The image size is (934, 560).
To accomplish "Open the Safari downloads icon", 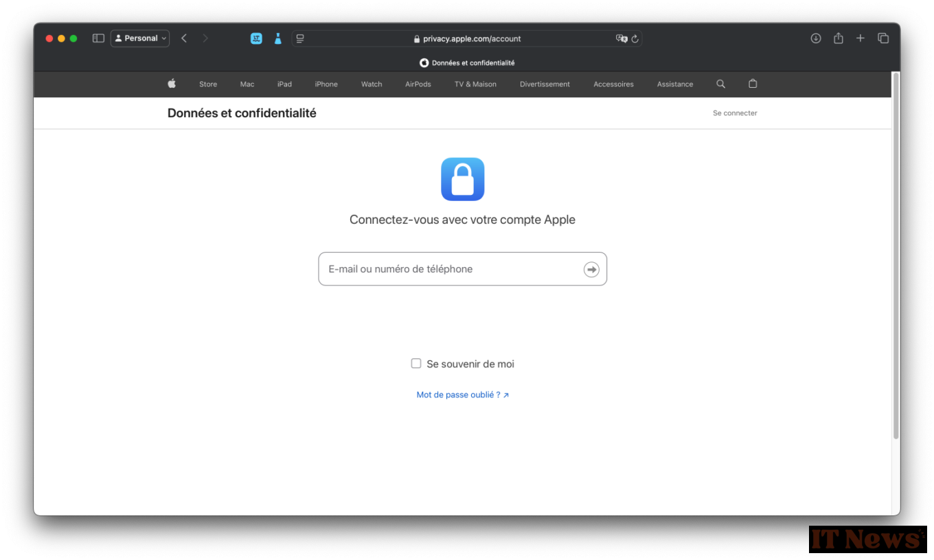I will tap(816, 38).
